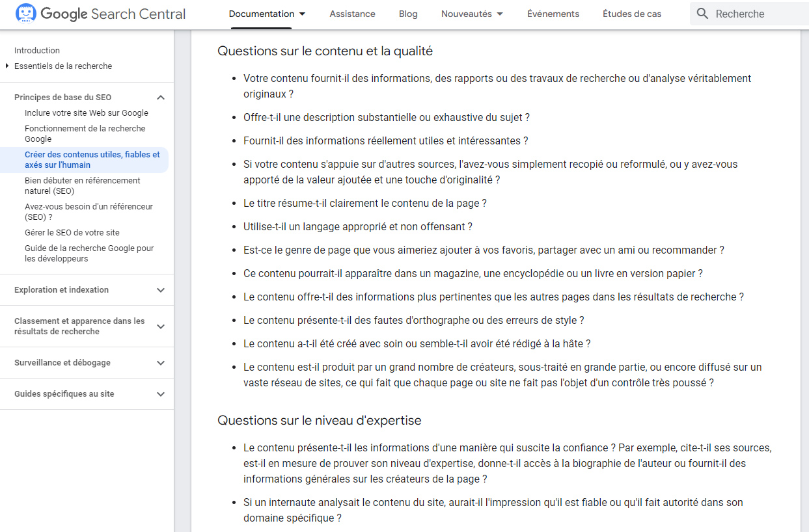Click text Le titre résume-t-il clairement le contenu
The width and height of the screenshot is (809, 532).
point(365,203)
